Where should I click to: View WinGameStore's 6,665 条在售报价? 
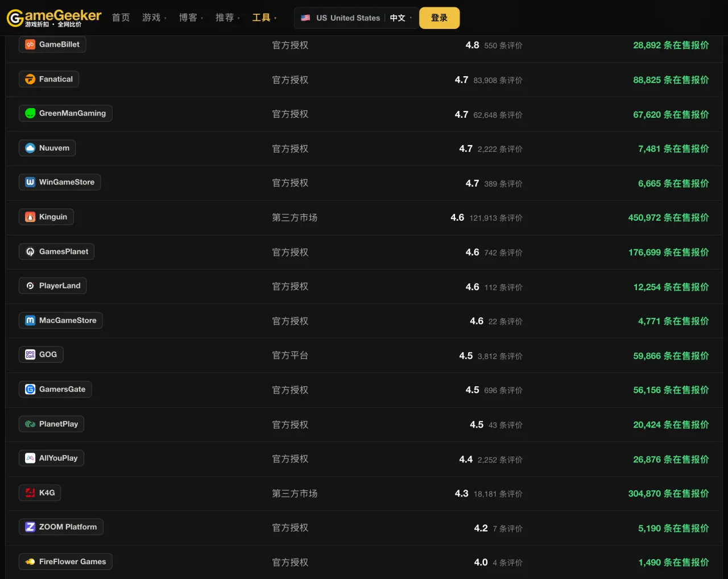(673, 183)
